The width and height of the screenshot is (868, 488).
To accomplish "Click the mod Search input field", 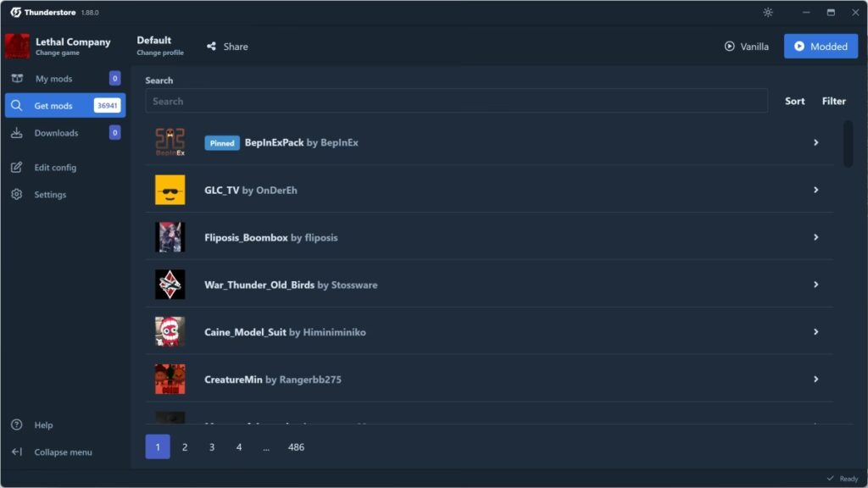I will coord(456,102).
